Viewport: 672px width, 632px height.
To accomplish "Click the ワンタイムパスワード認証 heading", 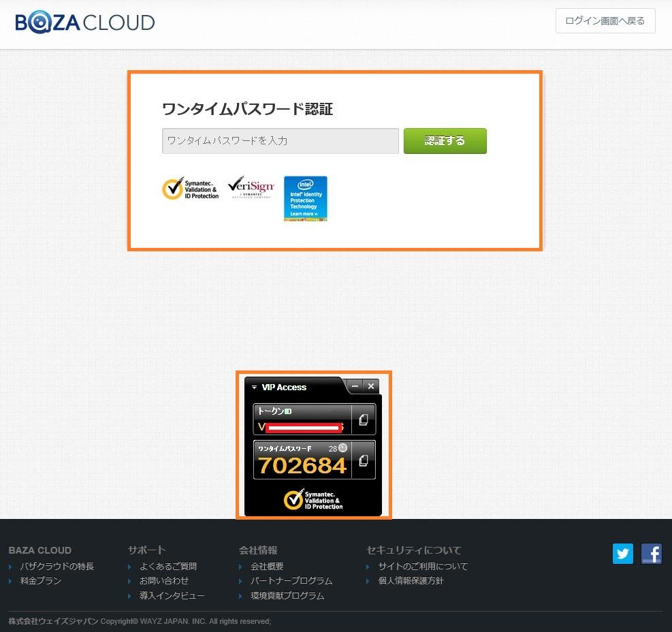I will (x=248, y=109).
